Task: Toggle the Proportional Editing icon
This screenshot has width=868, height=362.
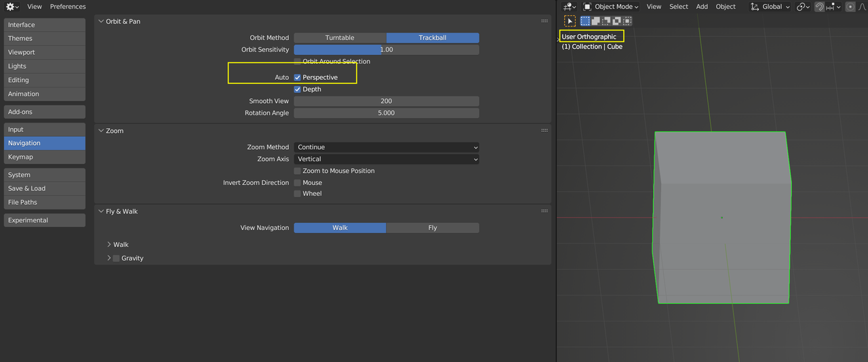Action: (850, 7)
